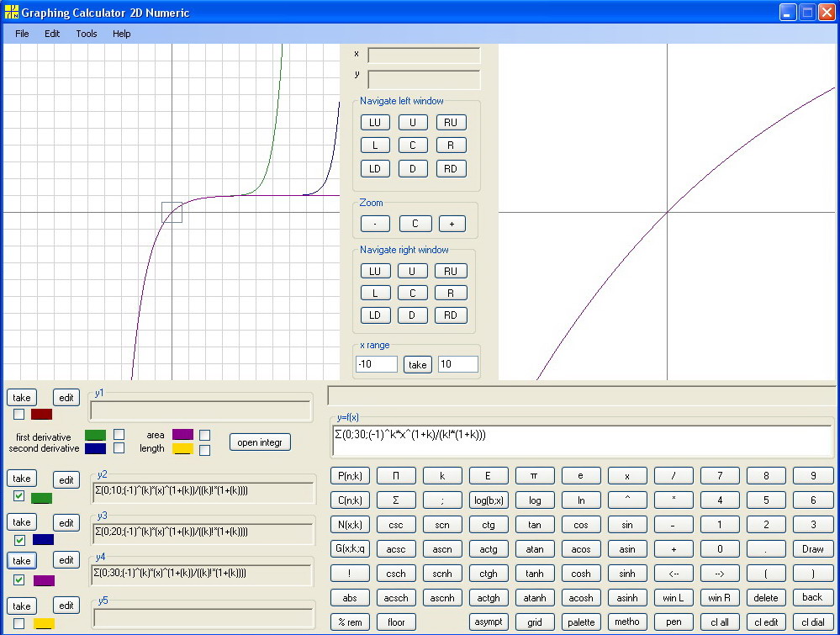Toggle the area checkbox

coord(204,435)
